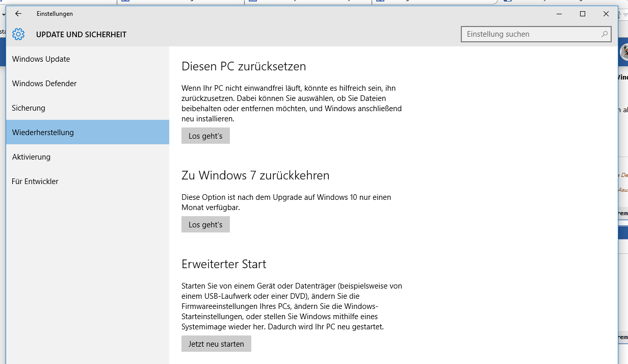Click the Einstellungen window title text
Viewport: 628px width, 364px height.
[55, 14]
